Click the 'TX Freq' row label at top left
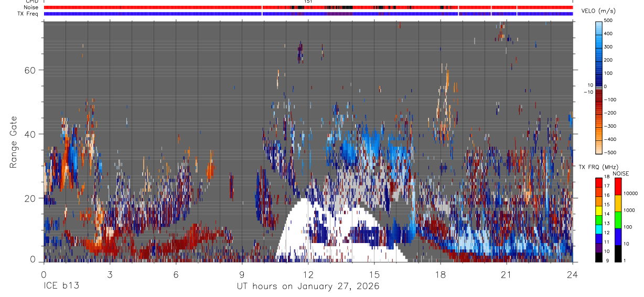Image resolution: width=644 pixels, height=297 pixels. click(28, 14)
